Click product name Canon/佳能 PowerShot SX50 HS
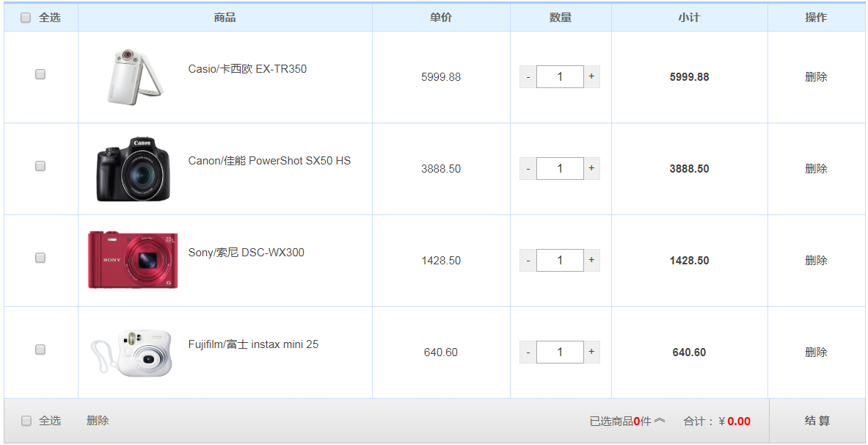 (x=269, y=161)
